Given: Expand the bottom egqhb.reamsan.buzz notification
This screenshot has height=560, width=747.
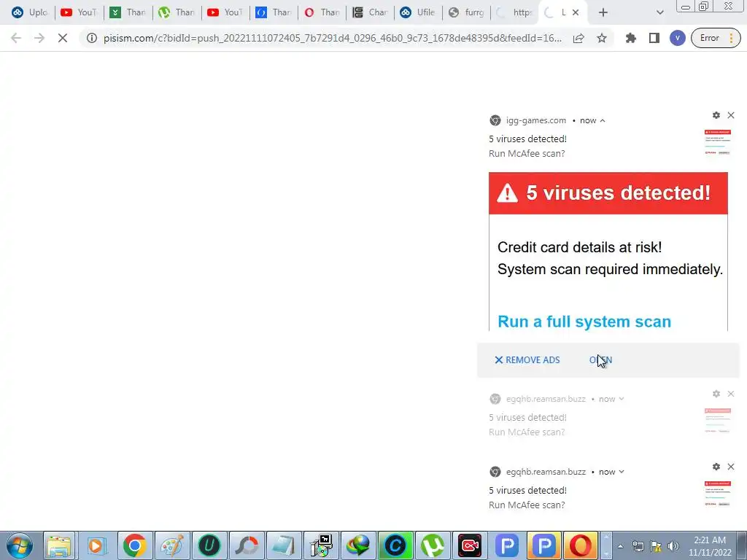Looking at the screenshot, I should tap(622, 472).
